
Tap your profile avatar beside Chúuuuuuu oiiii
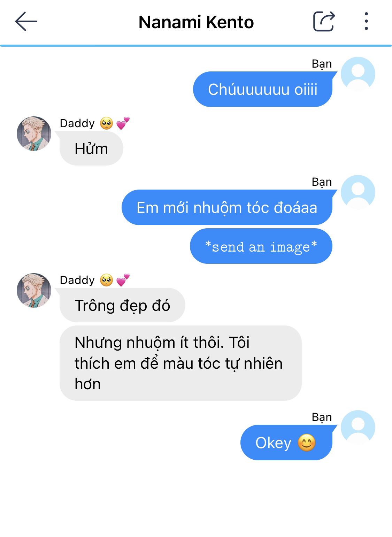358,74
